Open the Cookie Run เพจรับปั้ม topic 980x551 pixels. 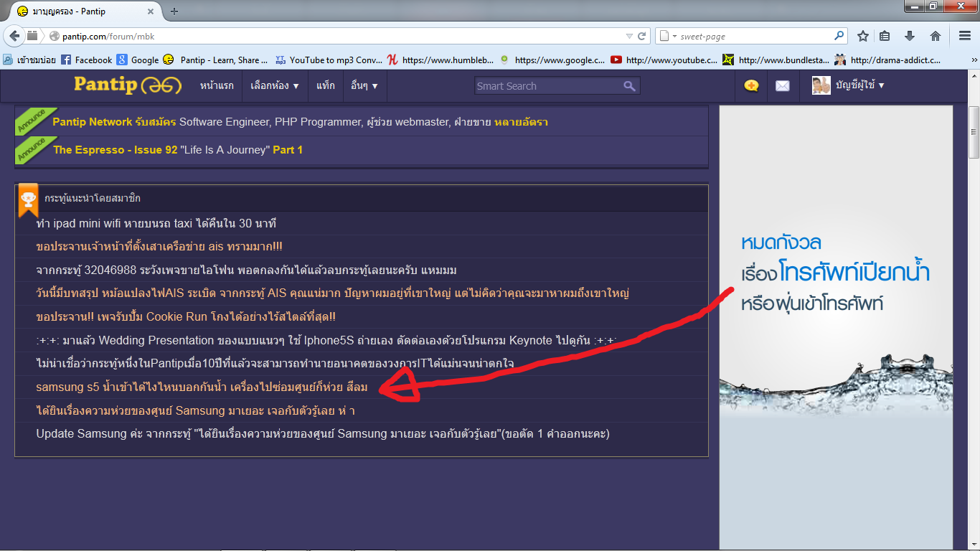point(186,316)
